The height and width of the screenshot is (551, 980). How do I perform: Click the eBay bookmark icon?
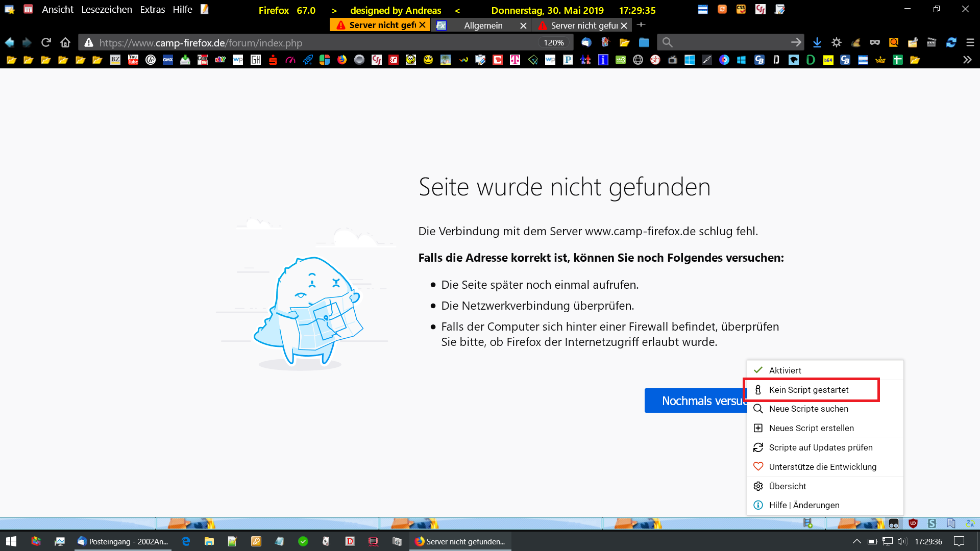(x=220, y=60)
